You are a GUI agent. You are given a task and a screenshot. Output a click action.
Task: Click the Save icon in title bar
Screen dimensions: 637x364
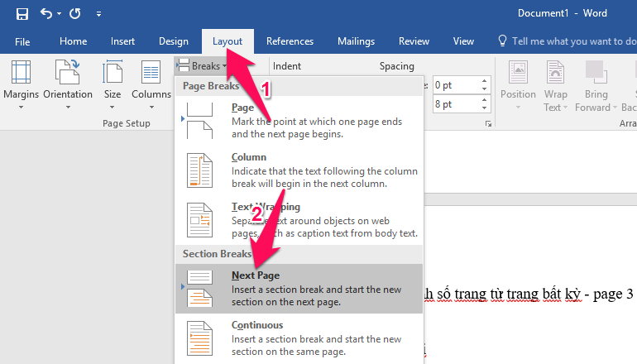(x=22, y=14)
